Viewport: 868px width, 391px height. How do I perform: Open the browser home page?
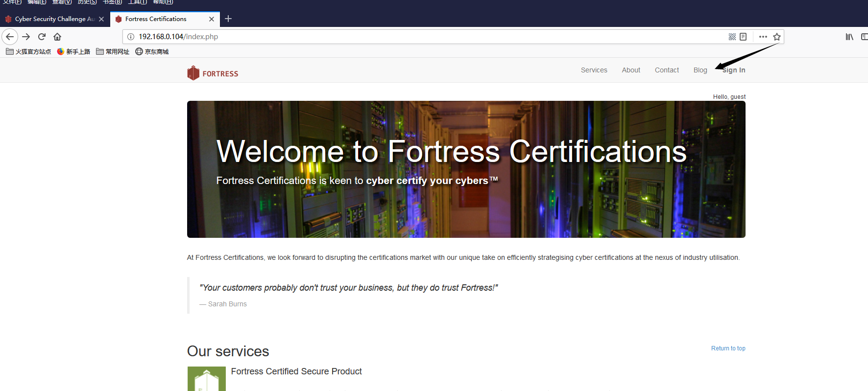[57, 37]
